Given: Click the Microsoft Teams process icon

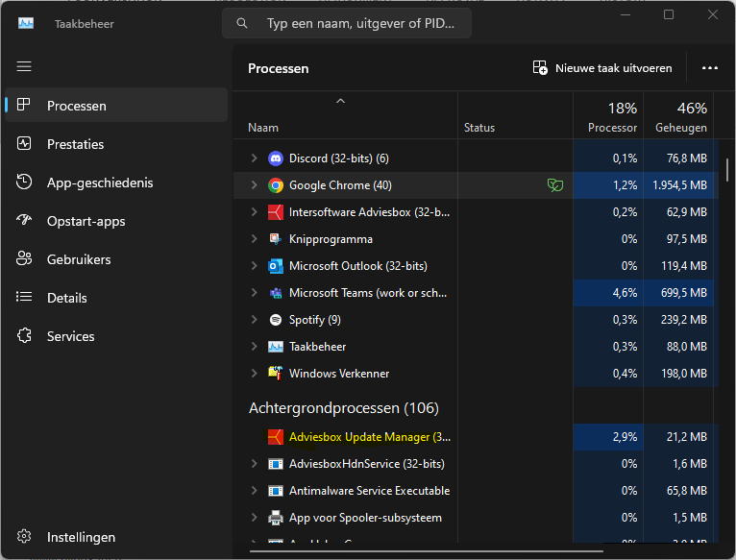Looking at the screenshot, I should 276,293.
